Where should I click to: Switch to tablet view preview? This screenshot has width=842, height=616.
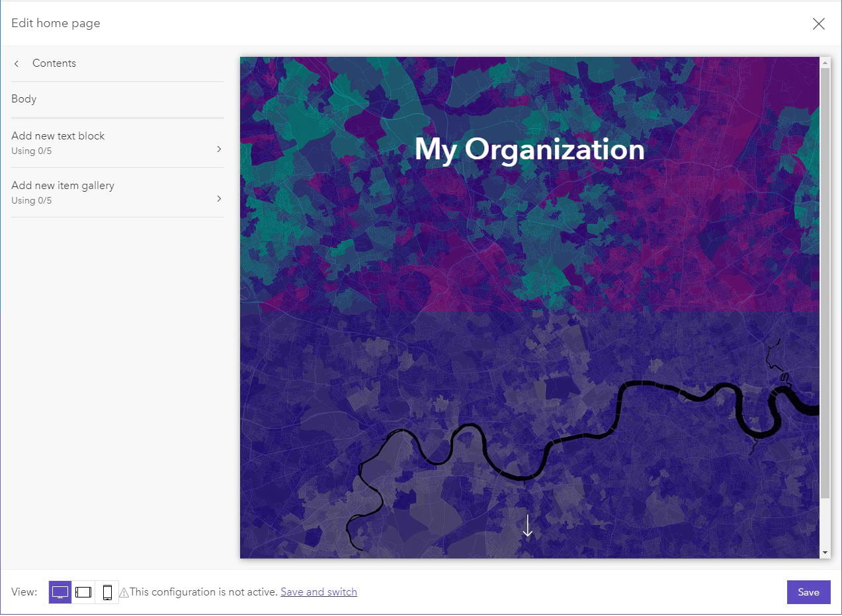(x=83, y=592)
